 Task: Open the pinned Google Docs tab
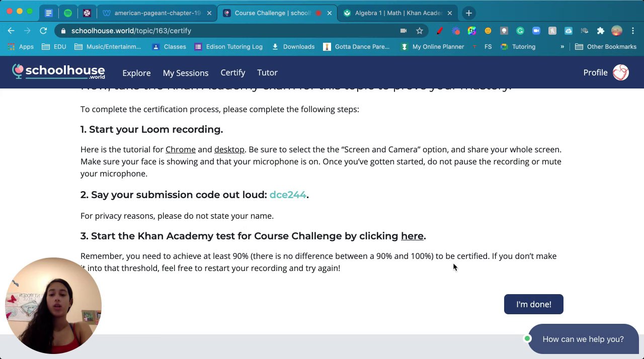click(49, 13)
